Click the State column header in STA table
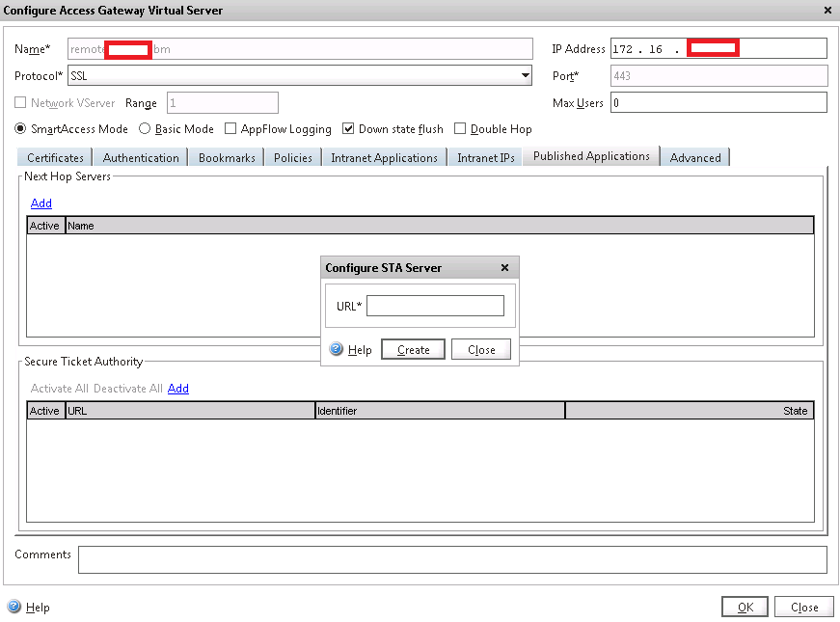Screen dimensions: 840x622 pos(690,411)
